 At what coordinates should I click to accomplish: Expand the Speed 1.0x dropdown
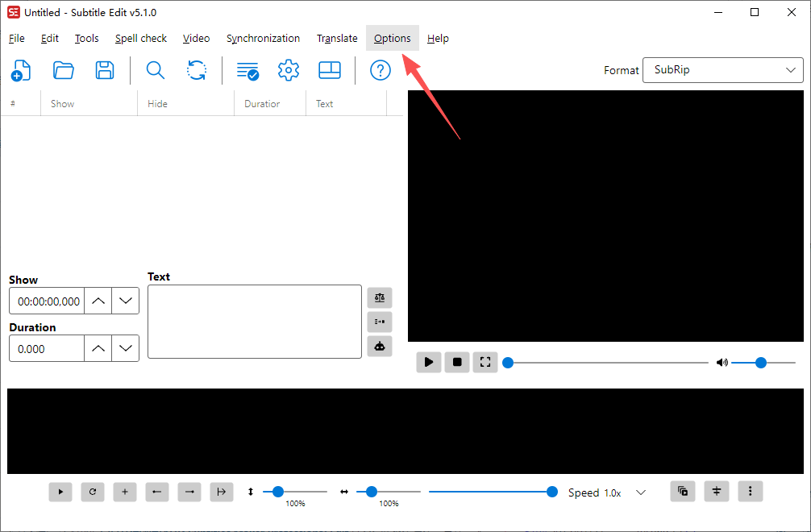641,493
